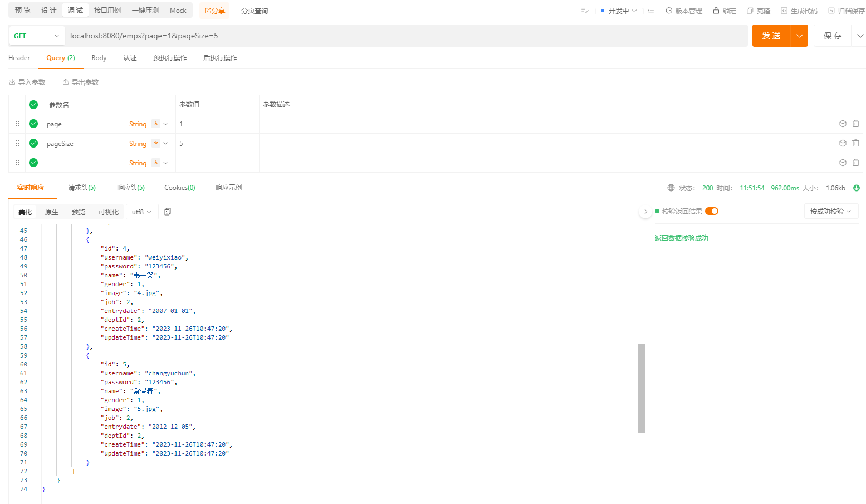Click the 发送 send button
The image size is (866, 504).
[x=771, y=35]
